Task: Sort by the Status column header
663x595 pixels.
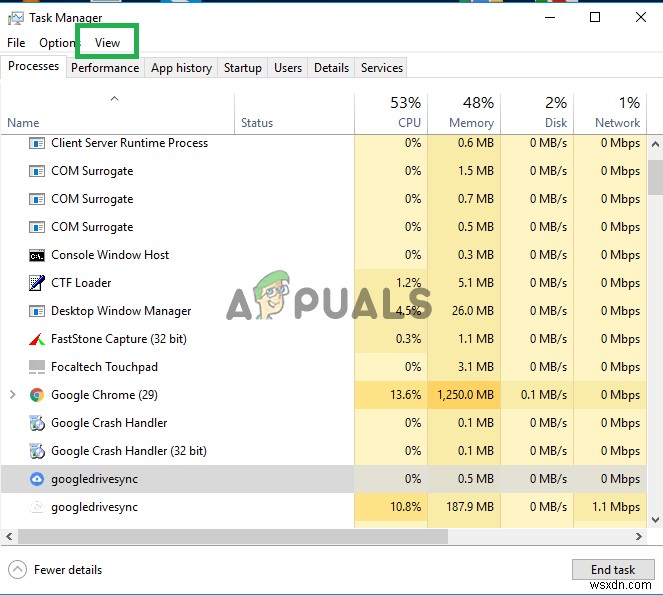Action: pyautogui.click(x=294, y=114)
